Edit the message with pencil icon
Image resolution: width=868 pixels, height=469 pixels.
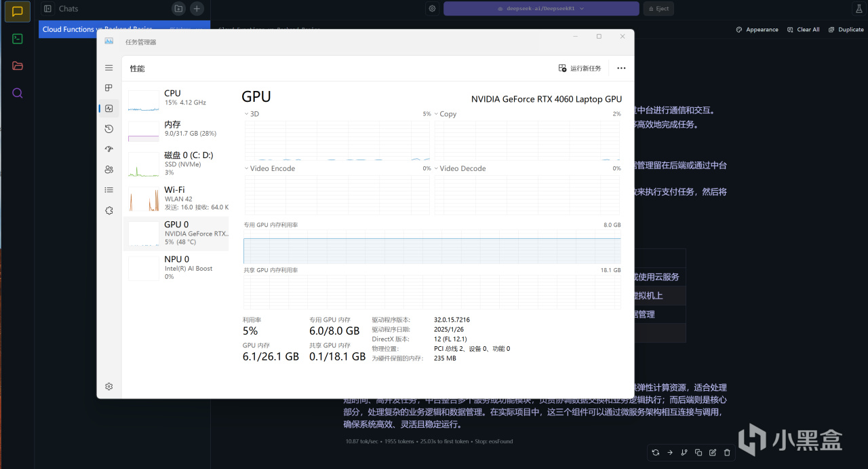713,452
